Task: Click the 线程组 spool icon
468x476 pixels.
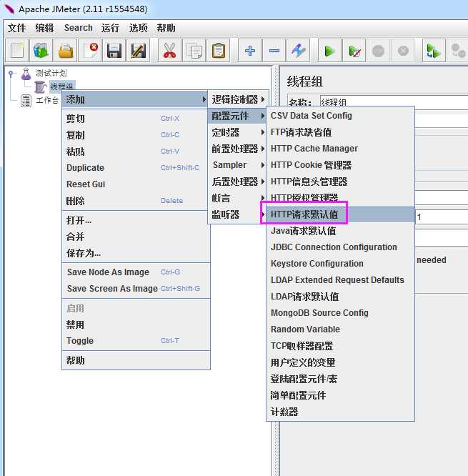Action: point(40,86)
